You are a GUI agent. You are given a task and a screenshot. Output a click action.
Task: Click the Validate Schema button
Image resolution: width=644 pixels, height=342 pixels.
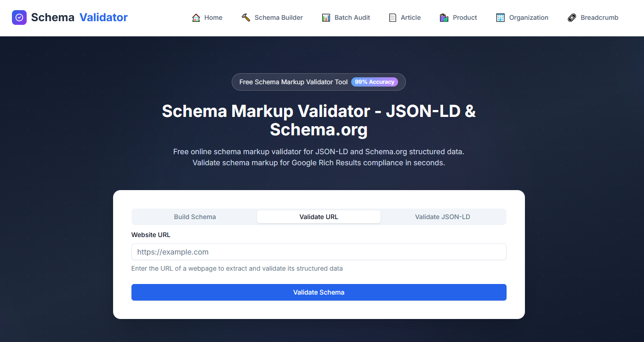point(319,292)
